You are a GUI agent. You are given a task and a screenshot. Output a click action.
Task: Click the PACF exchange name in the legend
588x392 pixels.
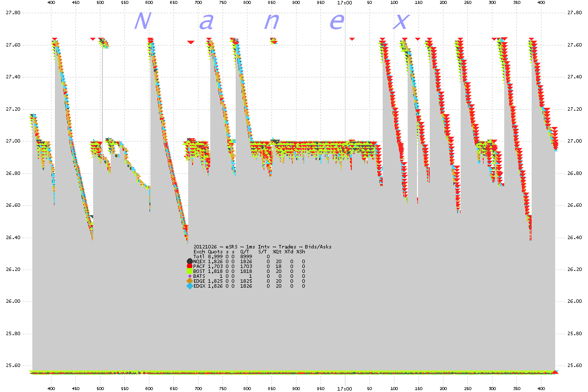click(x=199, y=266)
